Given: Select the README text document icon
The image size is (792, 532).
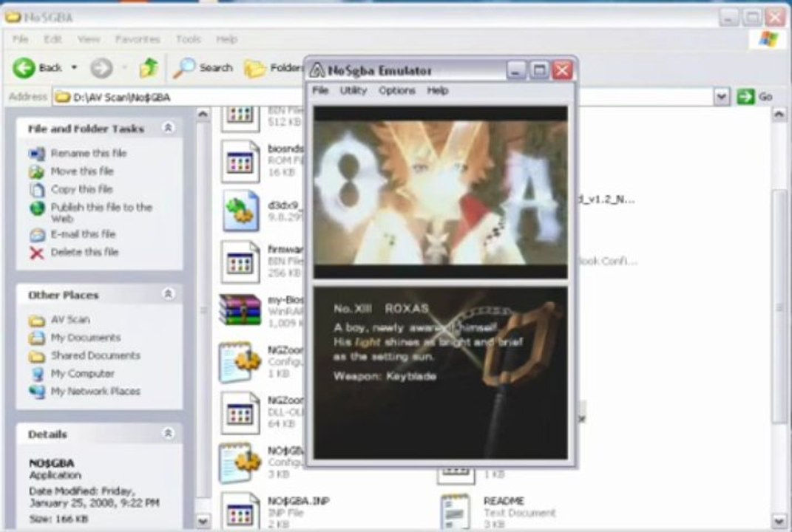Looking at the screenshot, I should point(456,512).
